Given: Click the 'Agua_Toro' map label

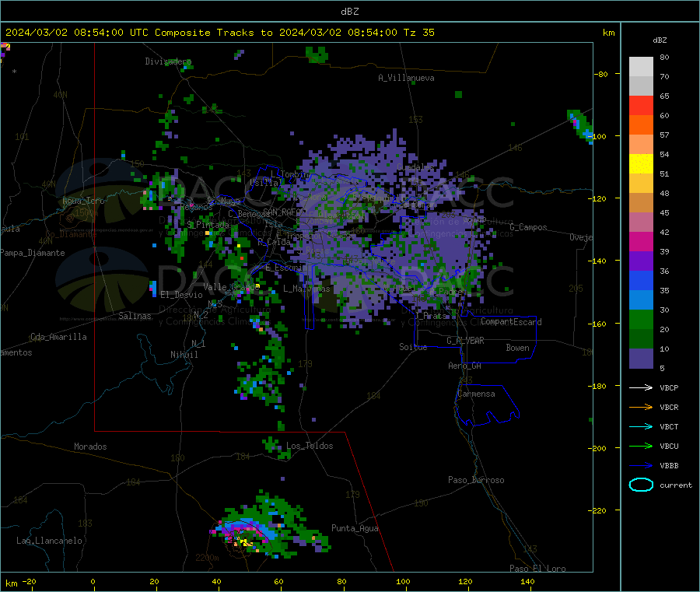Looking at the screenshot, I should 83,201.
